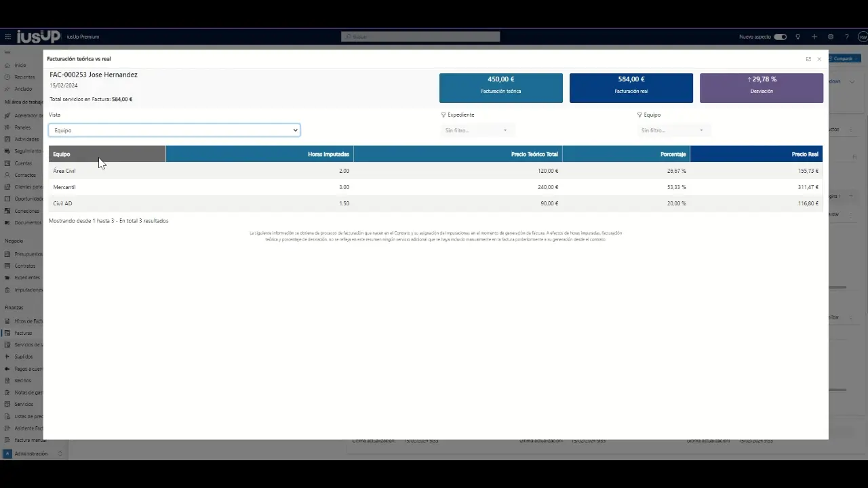Open settings gear in the header
This screenshot has height=488, width=868.
pos(831,37)
